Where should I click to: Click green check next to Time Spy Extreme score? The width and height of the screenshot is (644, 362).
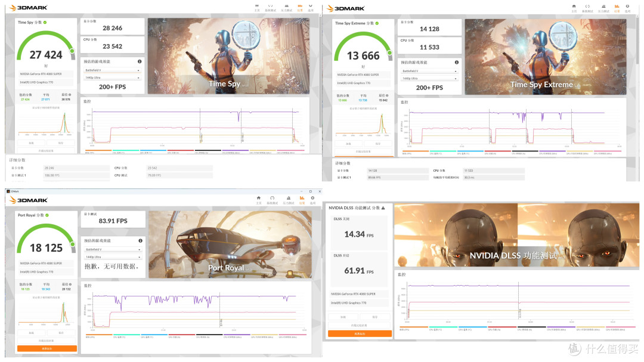coord(377,23)
